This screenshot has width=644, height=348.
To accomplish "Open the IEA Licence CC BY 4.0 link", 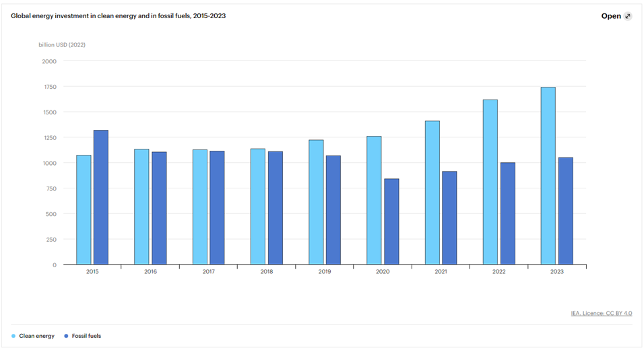I will tap(602, 313).
